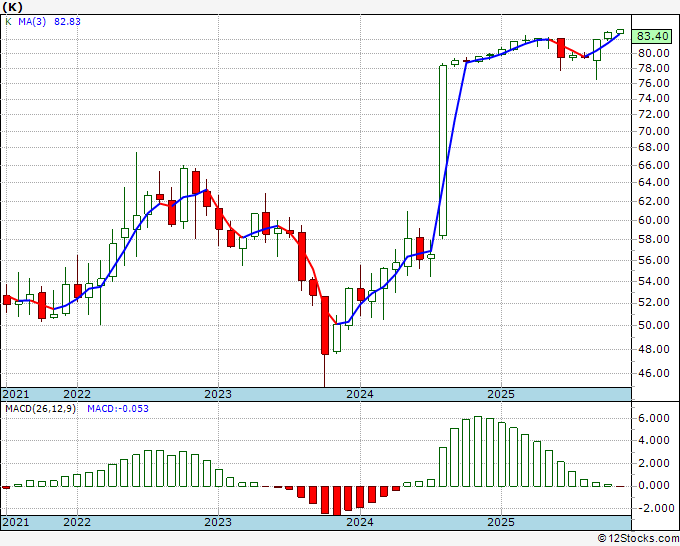Click the 48.00 price axis label
The height and width of the screenshot is (546, 680).
click(x=654, y=349)
